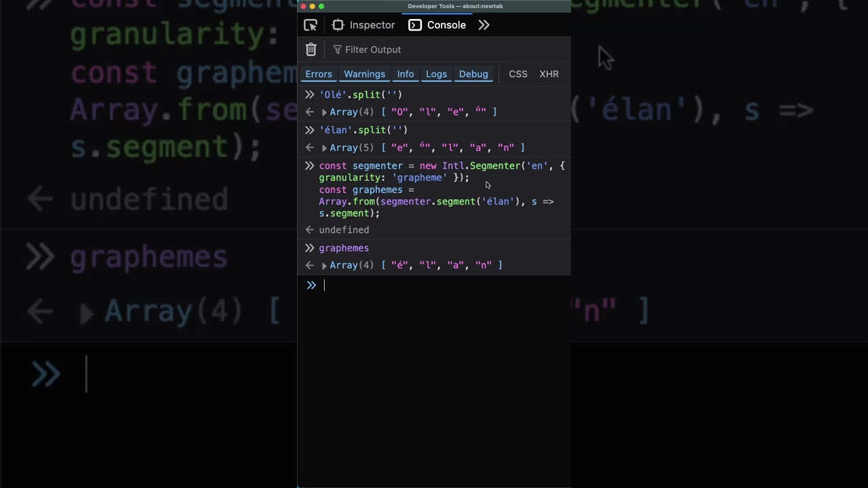Image resolution: width=868 pixels, height=488 pixels.
Task: Open the Inspector tab
Action: (x=363, y=25)
